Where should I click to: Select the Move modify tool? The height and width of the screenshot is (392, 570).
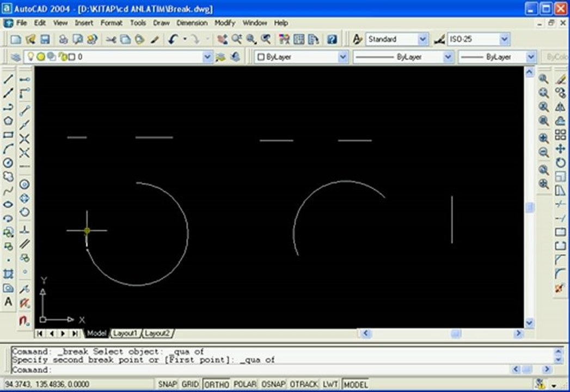560,149
